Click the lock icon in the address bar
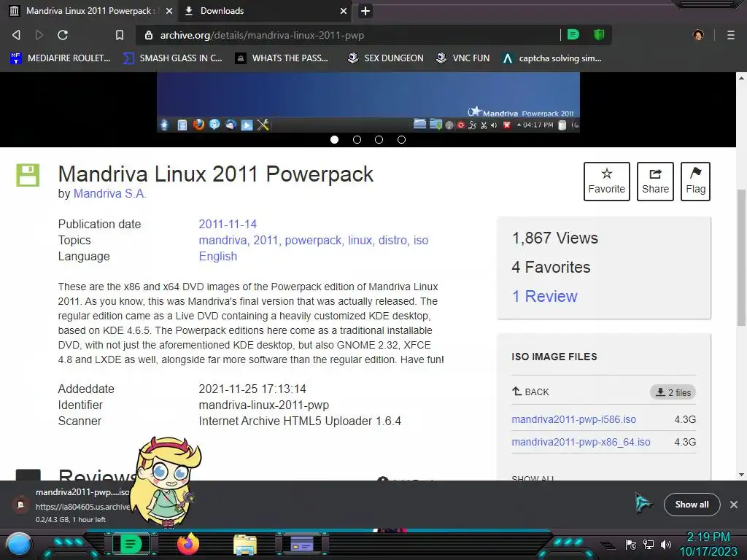Screen dimensions: 747x560 pos(149,35)
